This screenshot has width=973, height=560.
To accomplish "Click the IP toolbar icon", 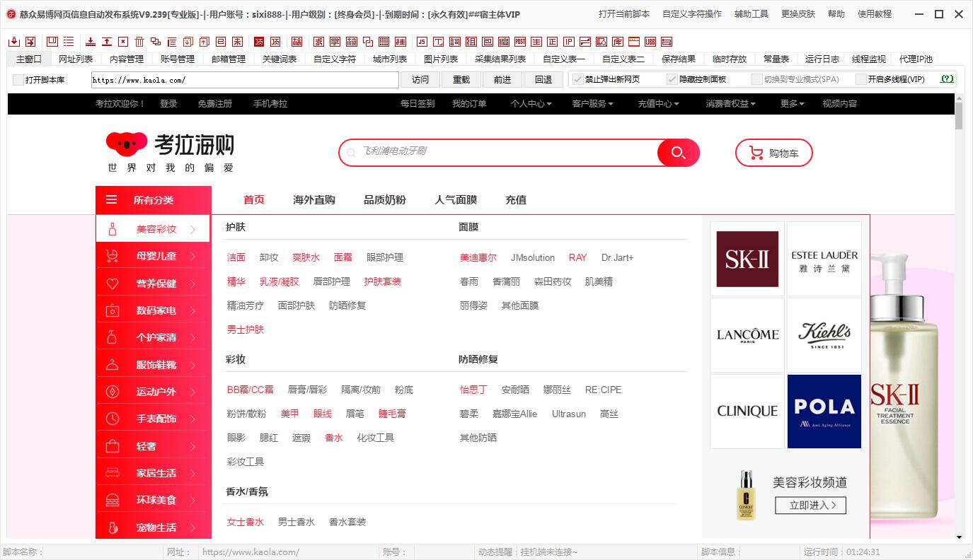I will [569, 42].
